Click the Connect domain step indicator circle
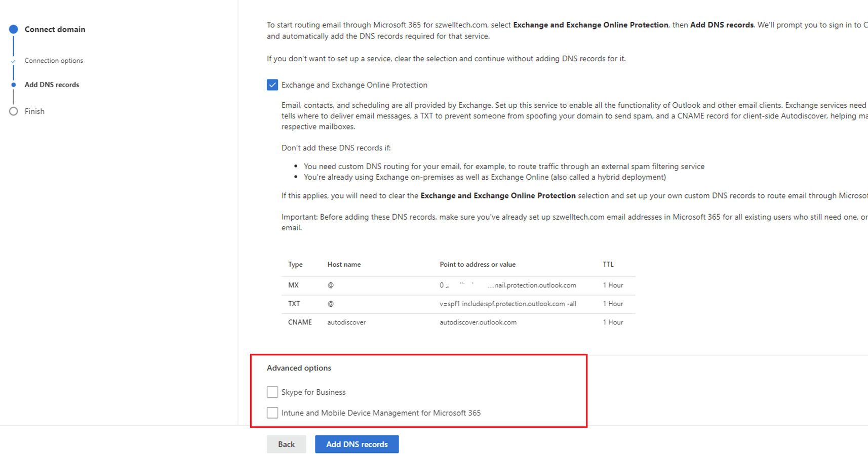Image resolution: width=868 pixels, height=456 pixels. 14,29
